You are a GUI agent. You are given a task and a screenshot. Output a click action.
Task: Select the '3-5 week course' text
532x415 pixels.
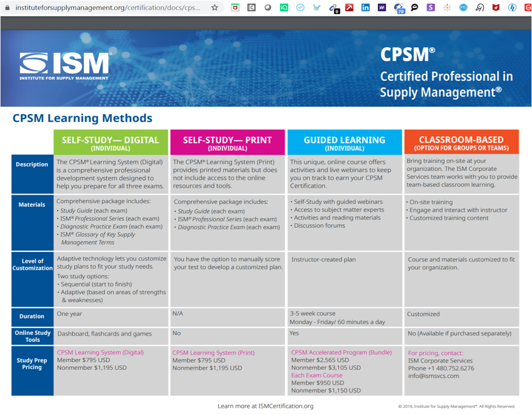pyautogui.click(x=313, y=314)
